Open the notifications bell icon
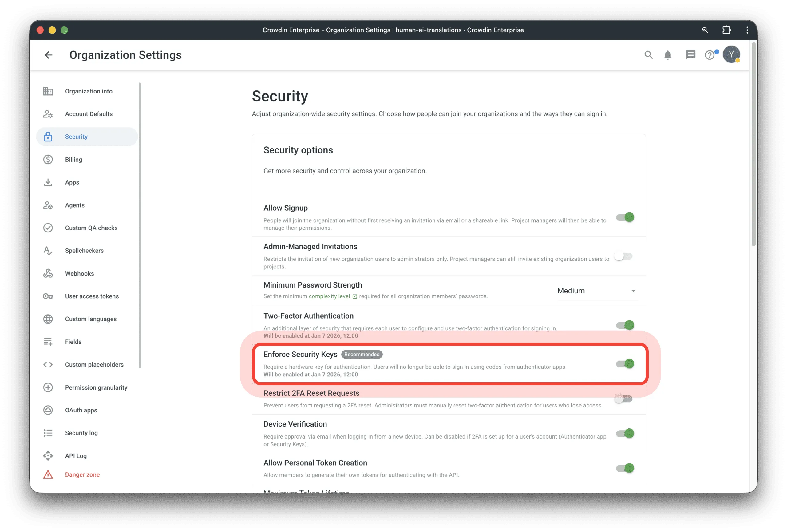This screenshot has width=787, height=532. [668, 55]
